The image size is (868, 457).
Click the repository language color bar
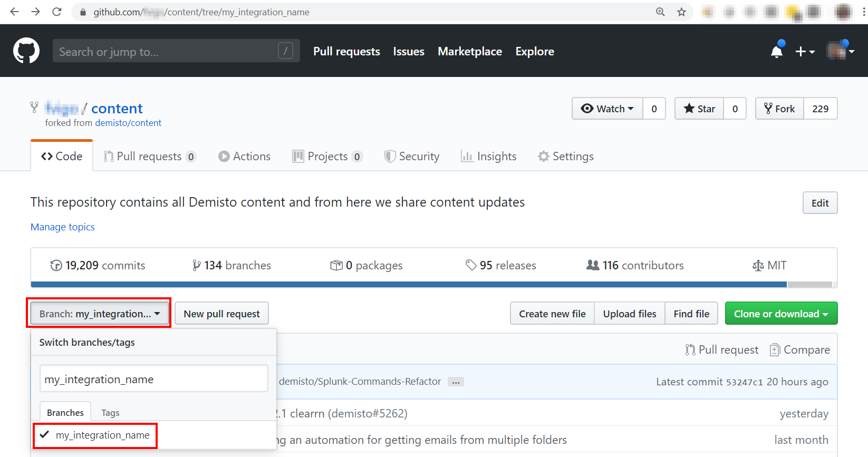[409, 285]
